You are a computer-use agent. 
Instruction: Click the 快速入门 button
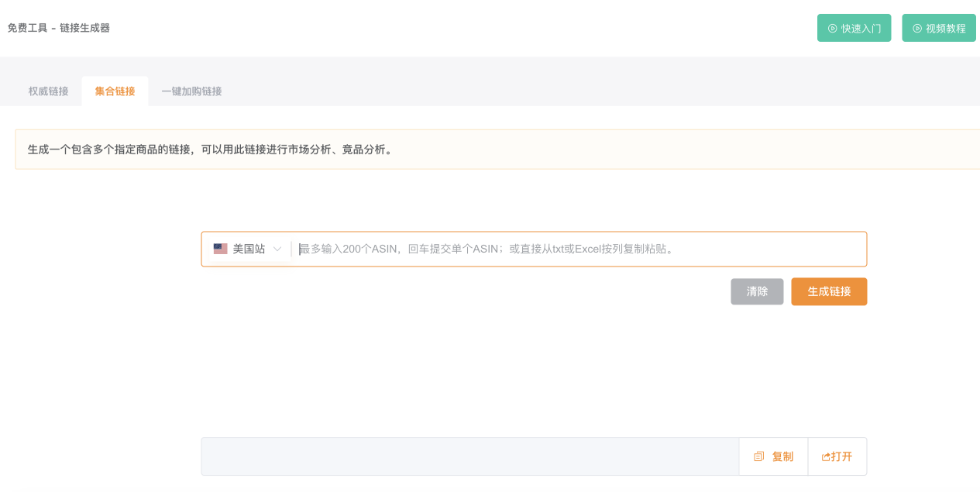point(854,27)
